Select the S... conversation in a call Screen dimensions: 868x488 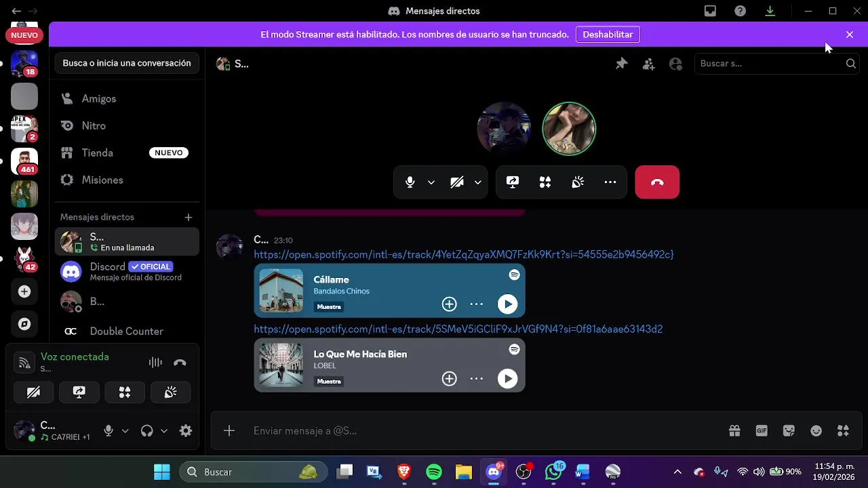[127, 242]
